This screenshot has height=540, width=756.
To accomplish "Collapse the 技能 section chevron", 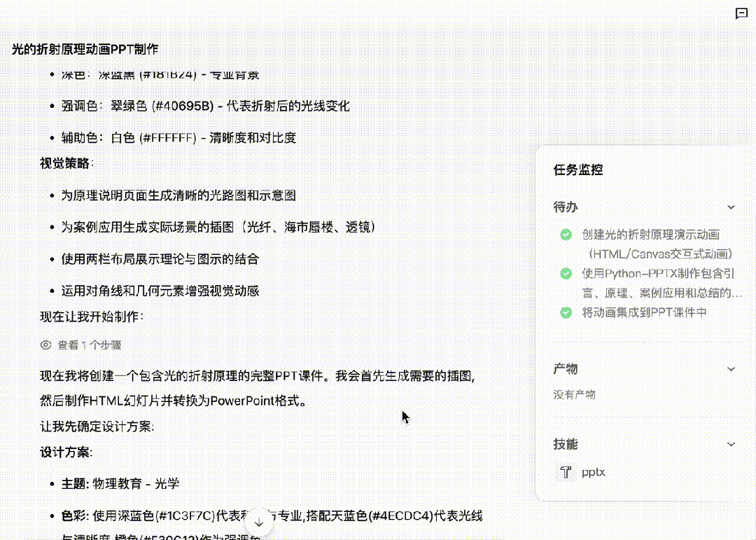I will click(731, 444).
